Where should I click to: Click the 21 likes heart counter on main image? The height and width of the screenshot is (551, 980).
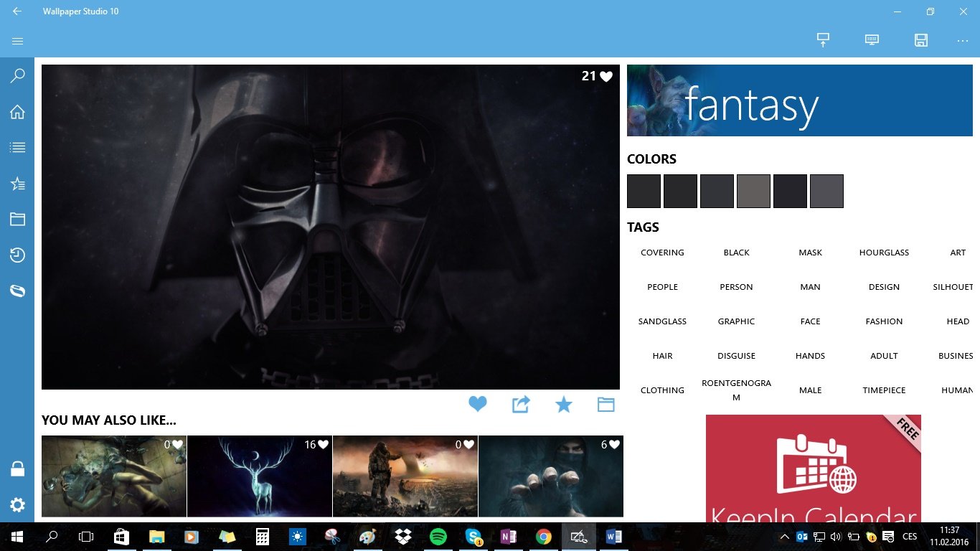[597, 76]
